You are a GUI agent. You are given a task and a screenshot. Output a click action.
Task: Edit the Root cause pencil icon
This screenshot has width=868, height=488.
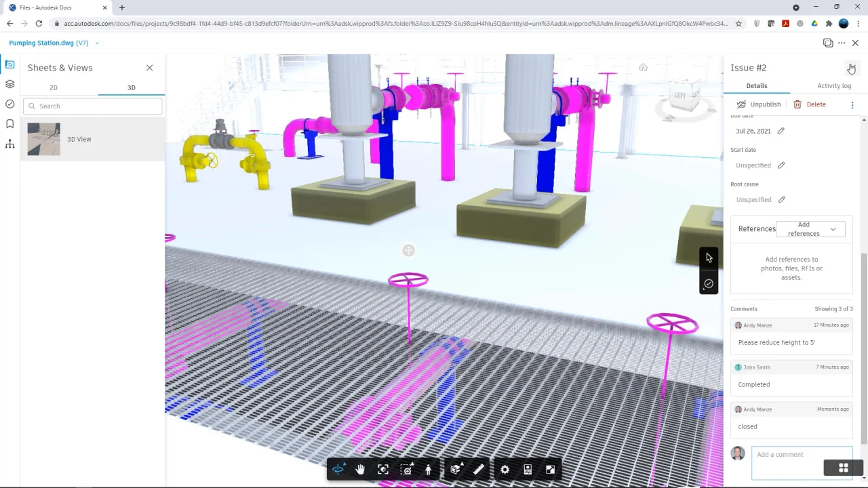[781, 200]
